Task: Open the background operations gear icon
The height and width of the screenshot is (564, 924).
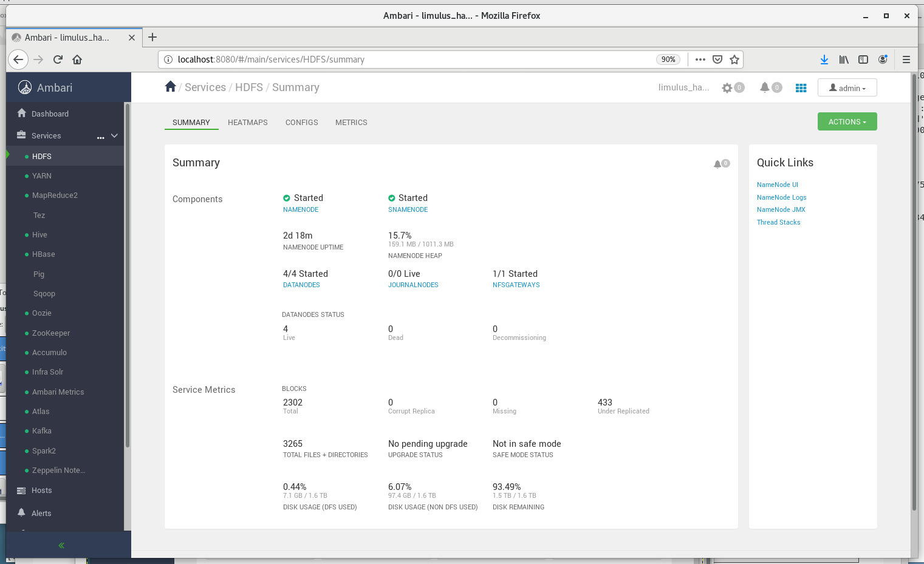Action: point(727,88)
